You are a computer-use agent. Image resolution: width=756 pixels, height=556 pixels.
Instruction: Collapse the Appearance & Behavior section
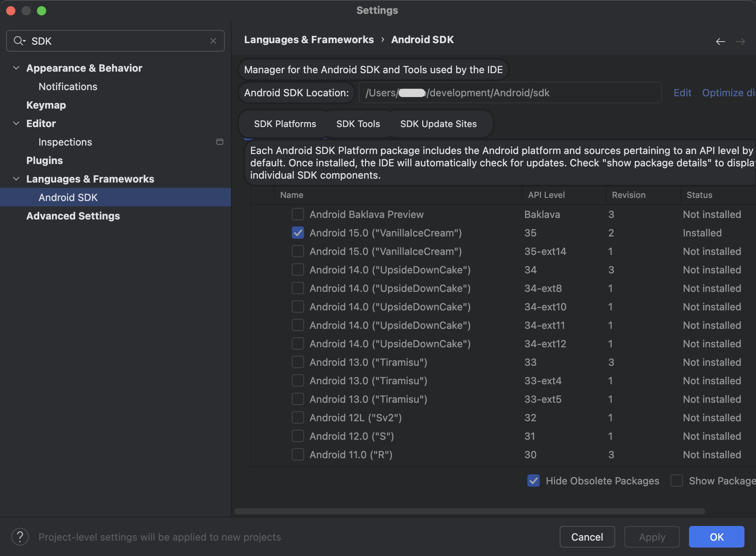pyautogui.click(x=16, y=68)
